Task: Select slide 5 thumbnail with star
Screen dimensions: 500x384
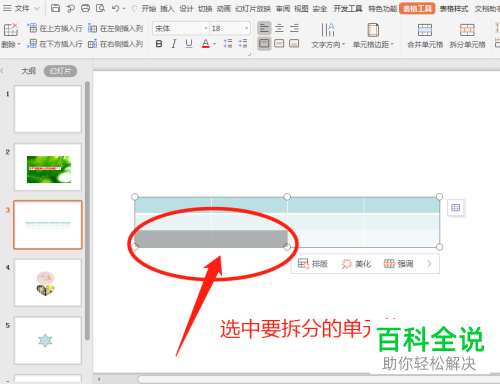Action: 48,341
